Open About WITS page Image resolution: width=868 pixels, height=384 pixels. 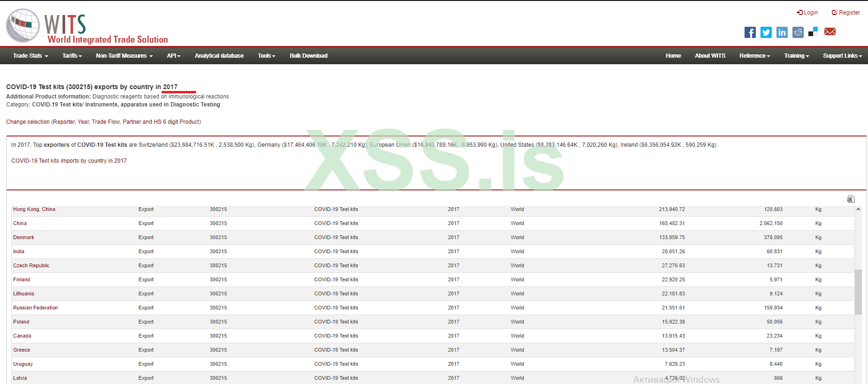[x=710, y=56]
